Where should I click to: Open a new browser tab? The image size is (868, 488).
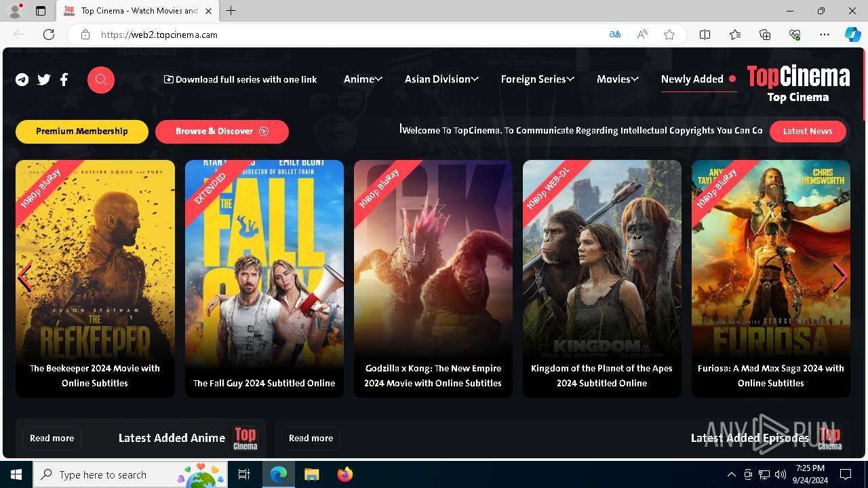(x=231, y=11)
